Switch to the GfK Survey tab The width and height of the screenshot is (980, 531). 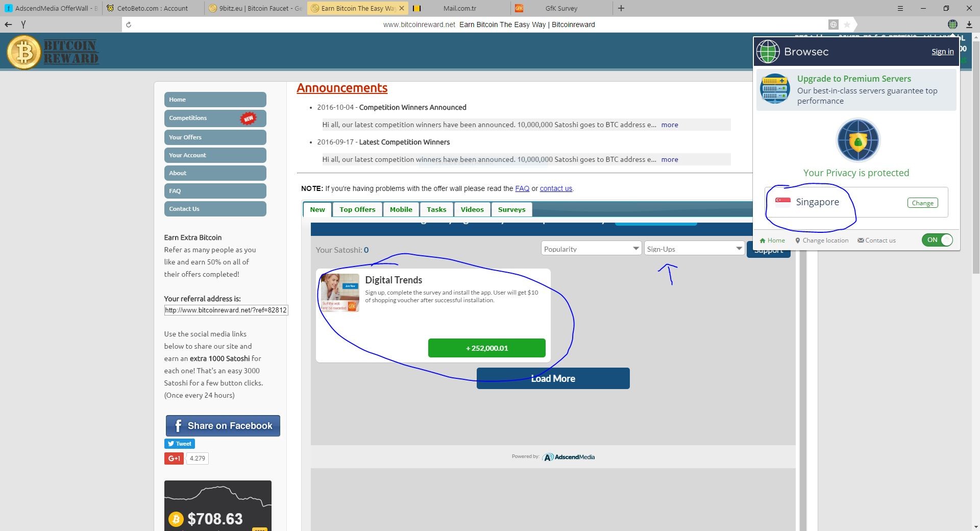[561, 8]
